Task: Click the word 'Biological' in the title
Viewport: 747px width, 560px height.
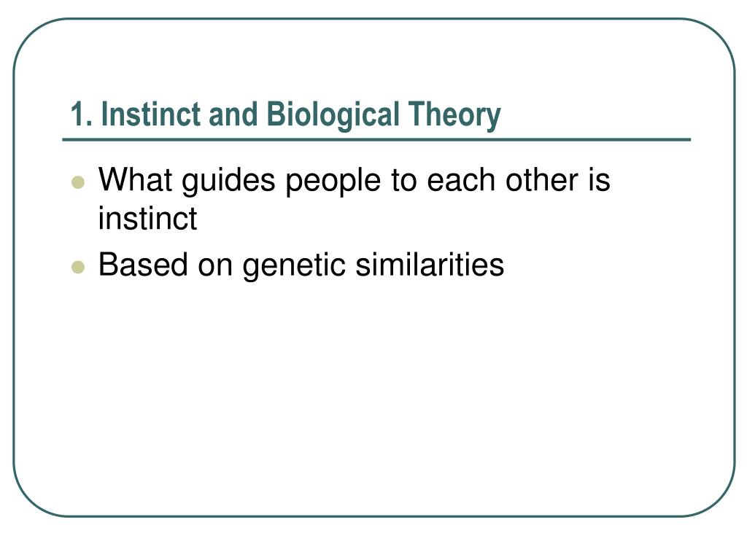Action: pos(333,114)
